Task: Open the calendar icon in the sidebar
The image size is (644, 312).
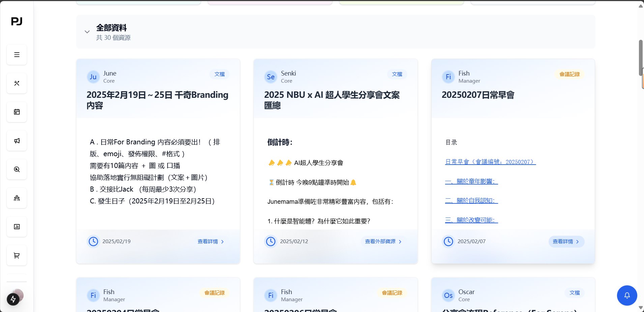Action: click(x=16, y=112)
